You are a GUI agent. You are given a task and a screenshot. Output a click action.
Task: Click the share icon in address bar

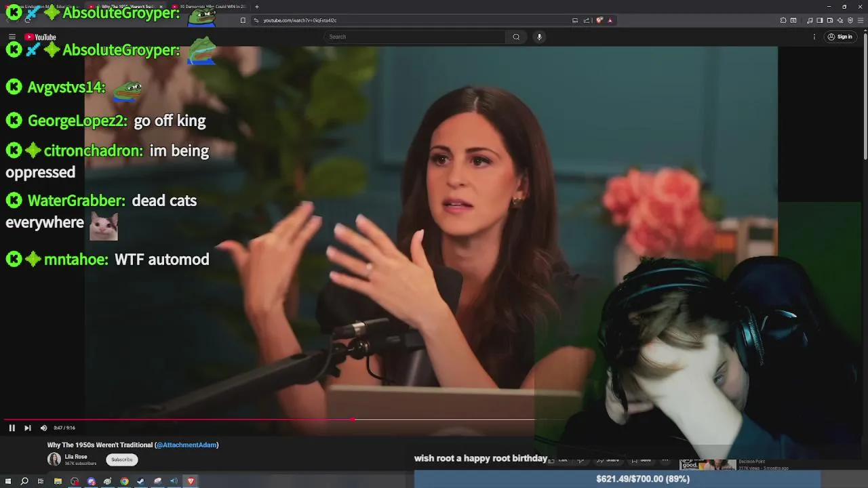[x=586, y=20]
